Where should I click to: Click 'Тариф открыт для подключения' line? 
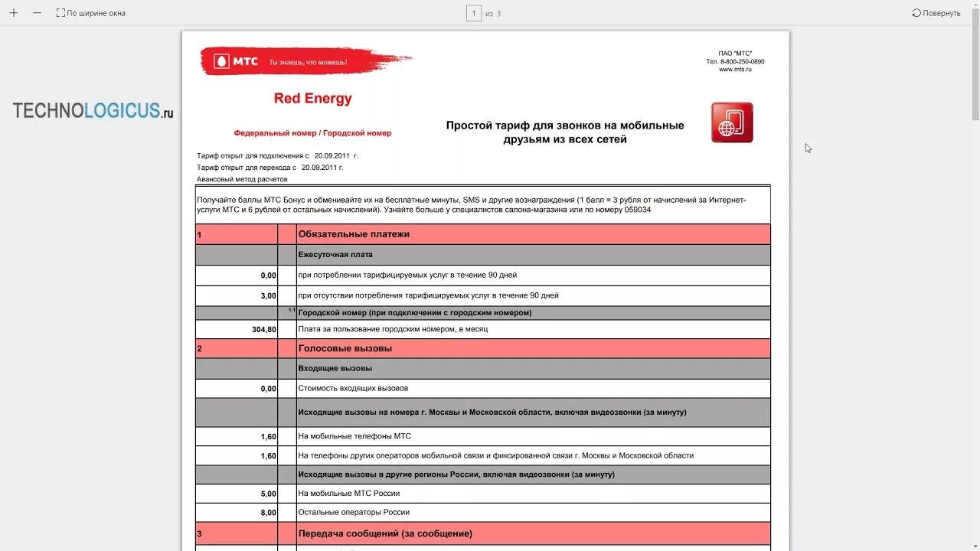tap(277, 155)
